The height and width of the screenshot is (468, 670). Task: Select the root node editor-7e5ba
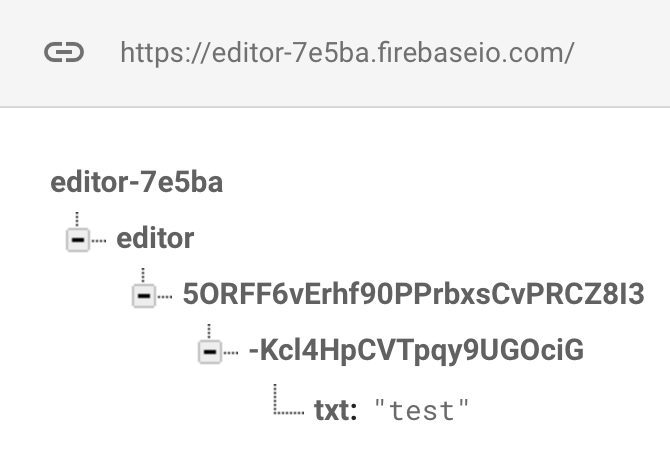137,182
